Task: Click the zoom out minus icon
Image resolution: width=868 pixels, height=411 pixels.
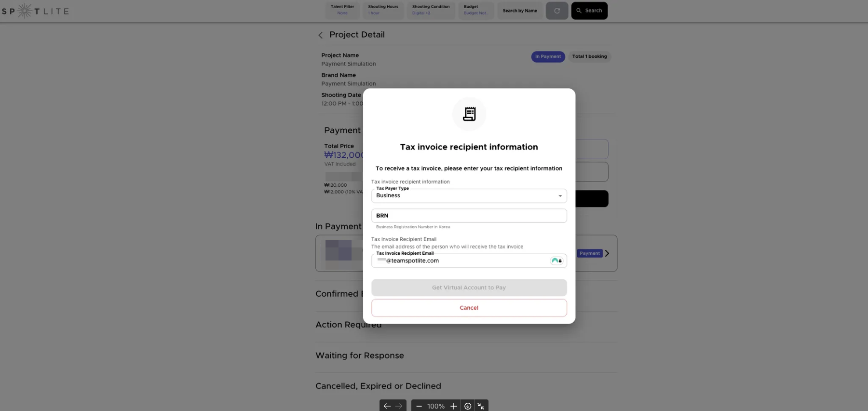Action: (x=419, y=406)
